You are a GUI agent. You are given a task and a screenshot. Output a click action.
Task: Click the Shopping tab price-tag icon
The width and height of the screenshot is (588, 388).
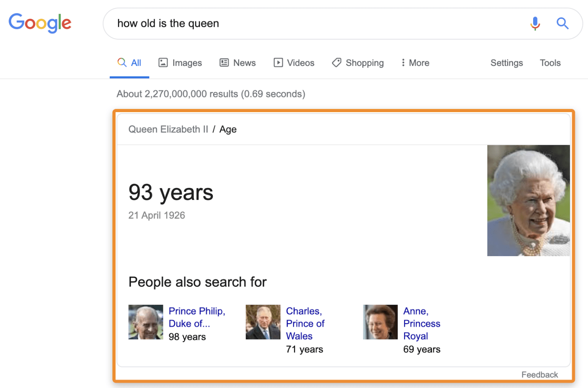point(336,62)
